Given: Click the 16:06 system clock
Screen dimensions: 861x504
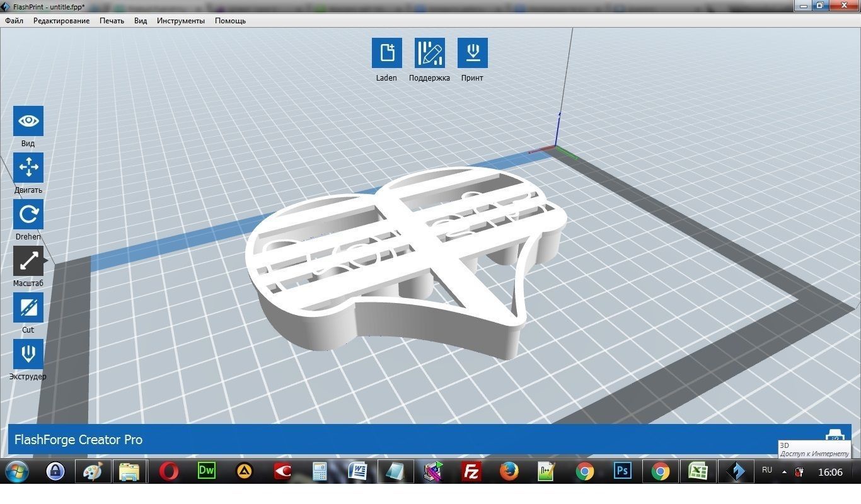Looking at the screenshot, I should click(x=830, y=472).
